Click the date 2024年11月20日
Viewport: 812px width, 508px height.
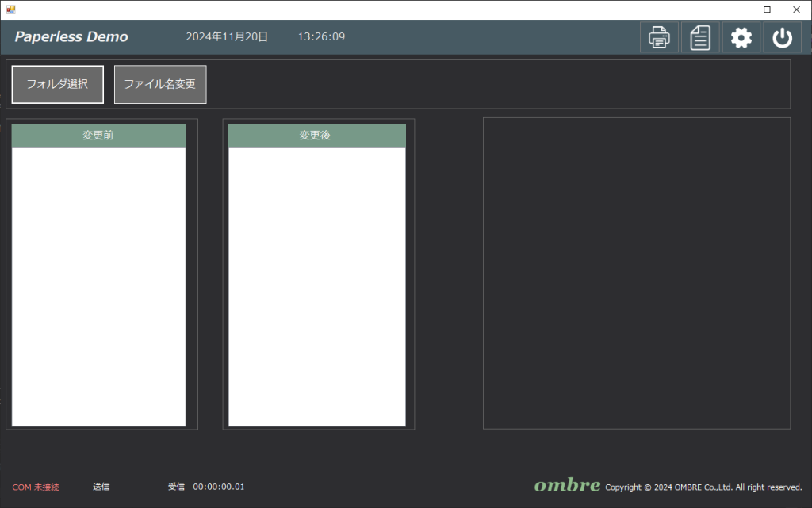[x=227, y=37]
